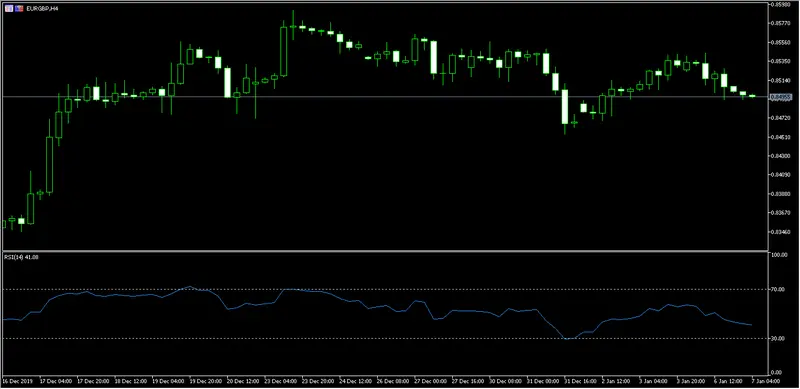Select the RSI 70 overbought dotted level
The height and width of the screenshot is (389, 800).
pos(385,289)
